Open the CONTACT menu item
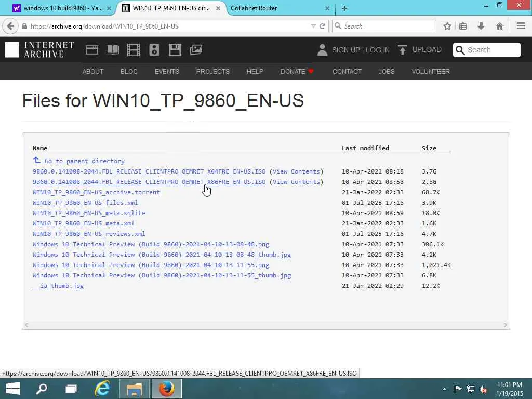Screen dimensions: 532x399 (x=347, y=72)
